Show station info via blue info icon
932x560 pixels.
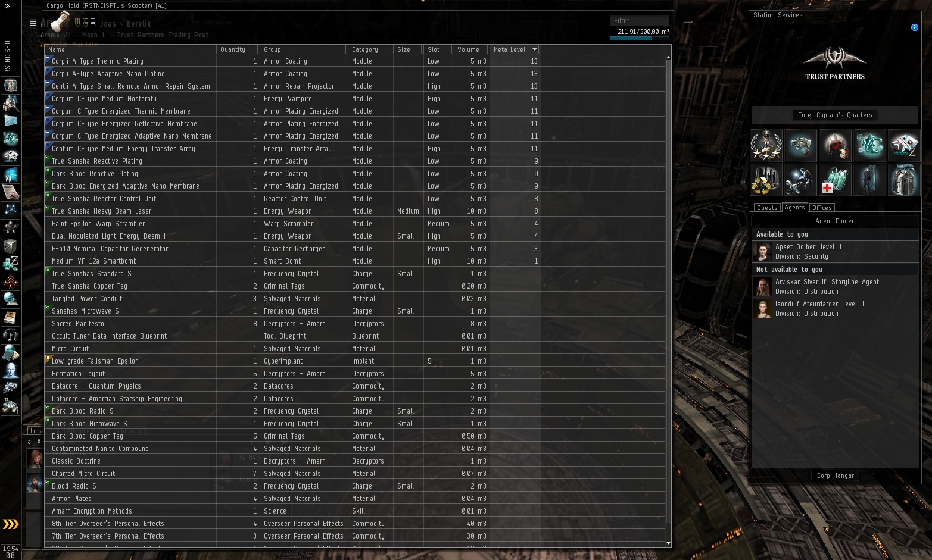[915, 27]
